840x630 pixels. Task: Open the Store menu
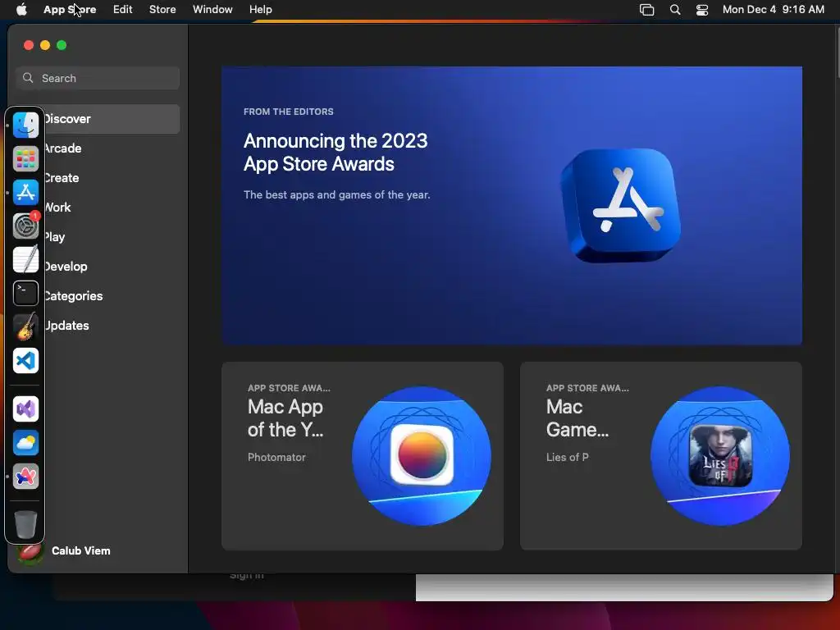point(162,10)
